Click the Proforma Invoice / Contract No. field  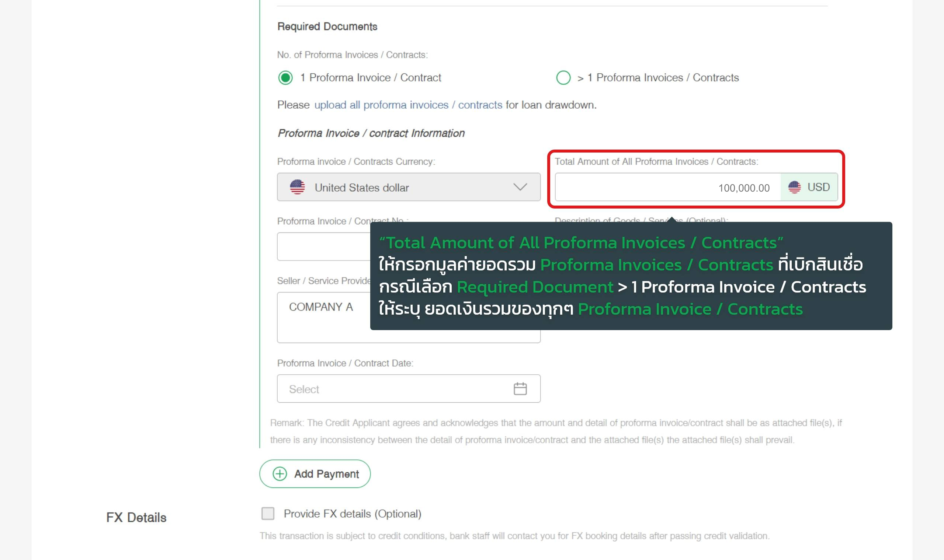tap(324, 246)
